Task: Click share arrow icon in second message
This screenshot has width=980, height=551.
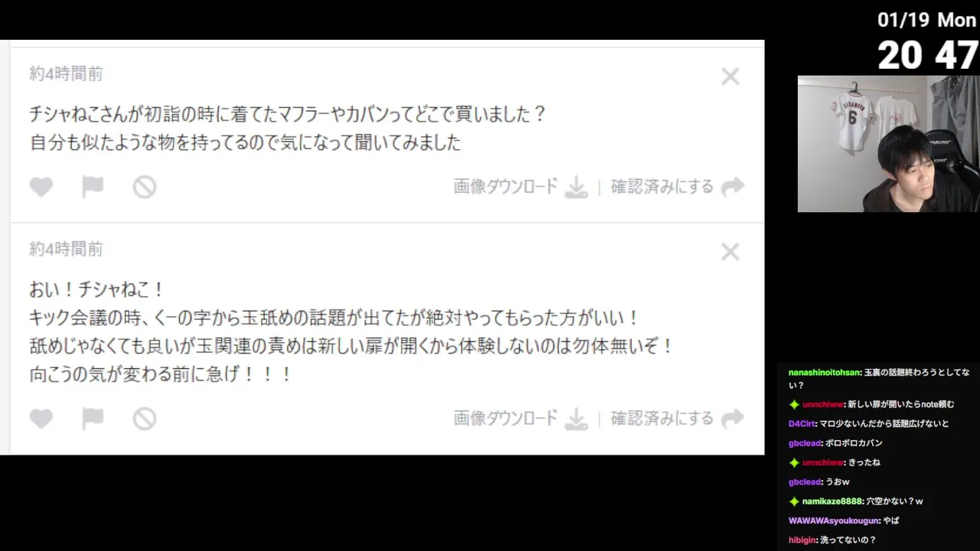Action: pos(733,419)
